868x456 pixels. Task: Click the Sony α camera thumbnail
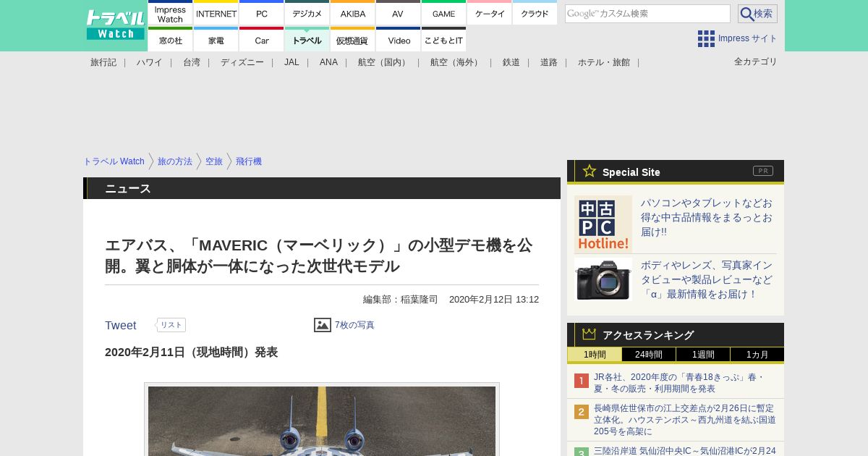(603, 279)
